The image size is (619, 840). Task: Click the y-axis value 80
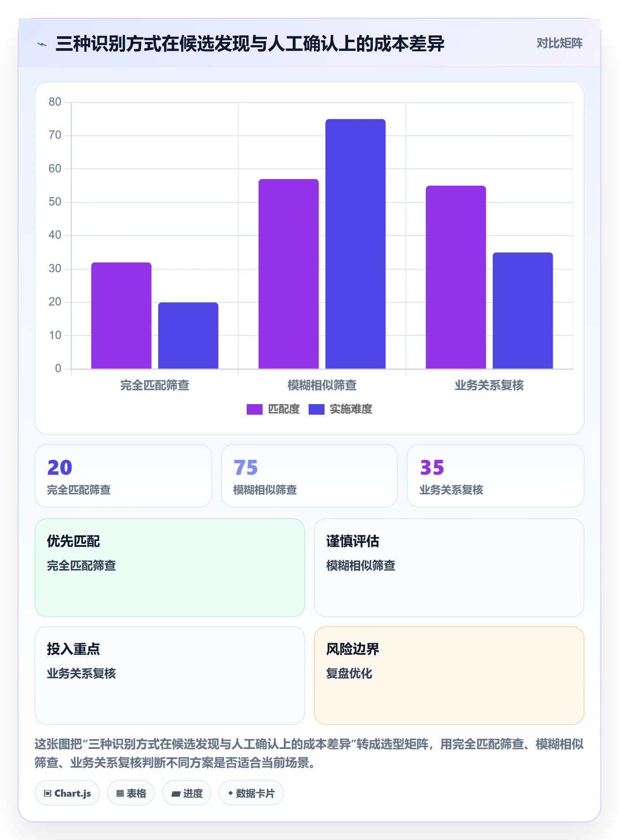click(55, 102)
